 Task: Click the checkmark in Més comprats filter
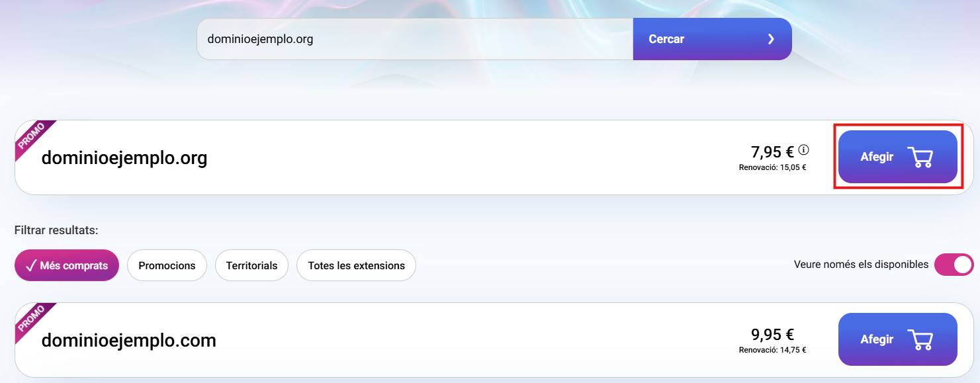30,266
